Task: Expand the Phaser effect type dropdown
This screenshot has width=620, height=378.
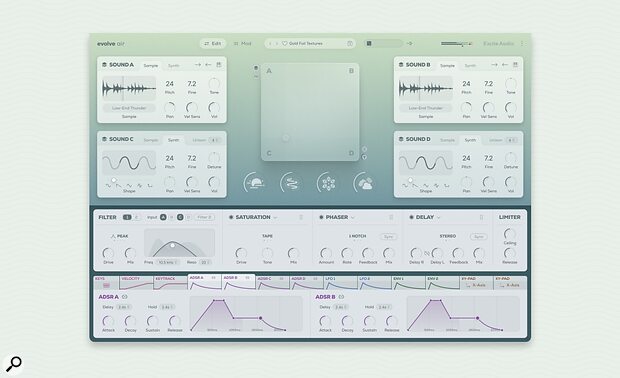Action: [x=353, y=217]
